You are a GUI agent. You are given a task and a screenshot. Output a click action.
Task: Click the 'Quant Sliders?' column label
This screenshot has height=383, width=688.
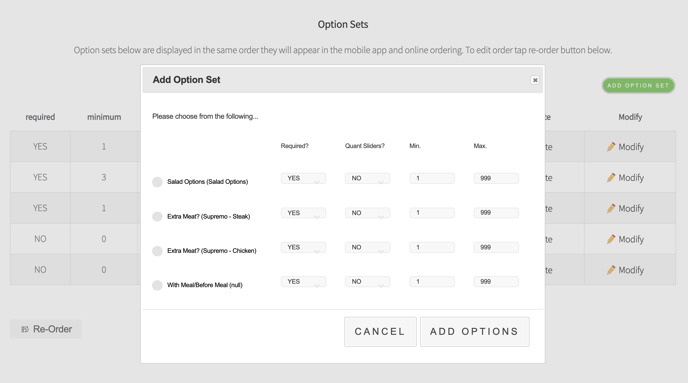365,146
